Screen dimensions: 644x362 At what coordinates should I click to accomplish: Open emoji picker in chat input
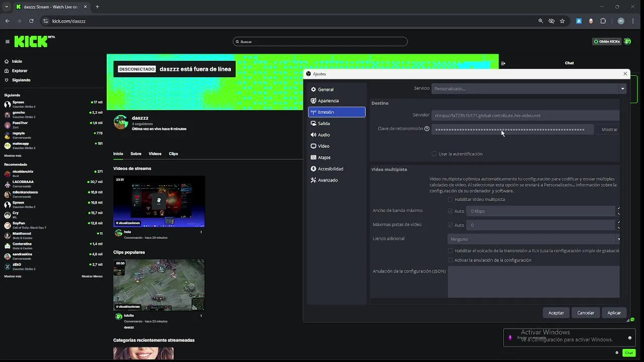[x=629, y=338]
